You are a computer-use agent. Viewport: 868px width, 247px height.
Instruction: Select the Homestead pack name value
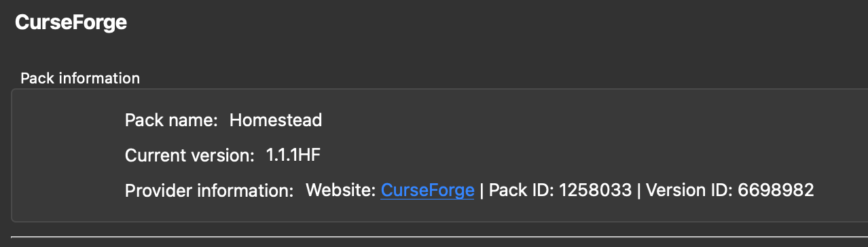pyautogui.click(x=276, y=121)
